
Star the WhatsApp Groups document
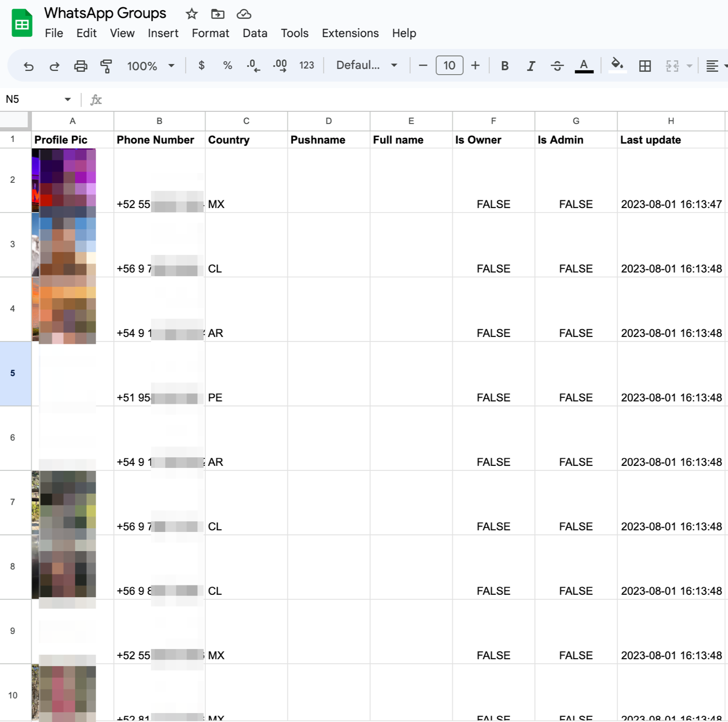point(192,14)
